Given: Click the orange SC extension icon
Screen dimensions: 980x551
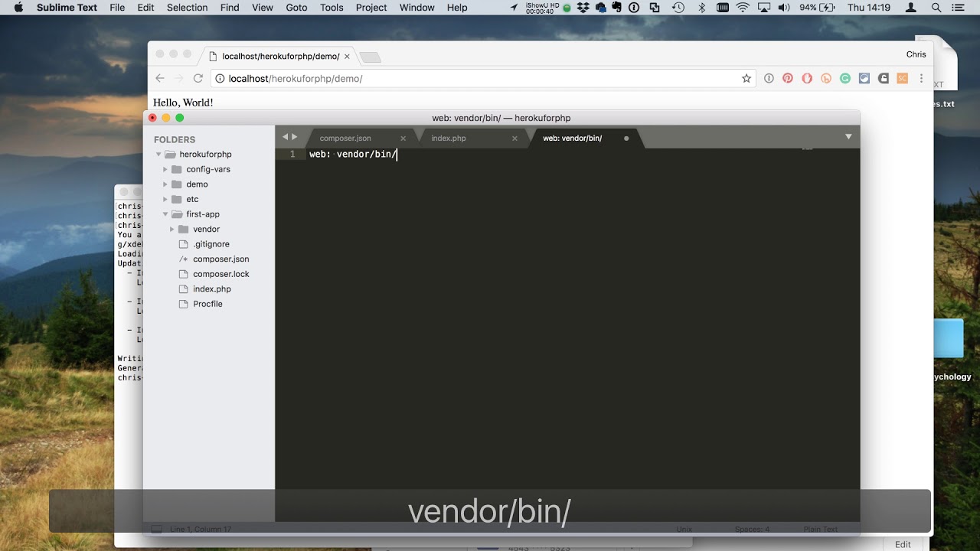Looking at the screenshot, I should [x=902, y=78].
